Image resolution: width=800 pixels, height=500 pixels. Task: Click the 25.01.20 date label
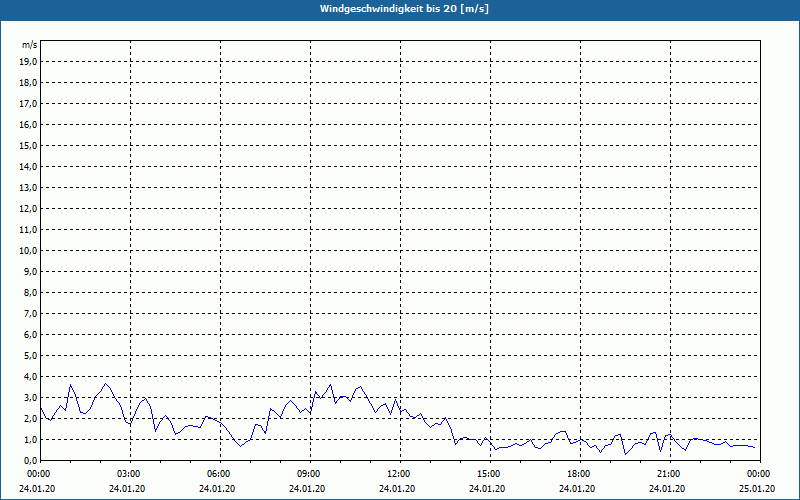757,489
